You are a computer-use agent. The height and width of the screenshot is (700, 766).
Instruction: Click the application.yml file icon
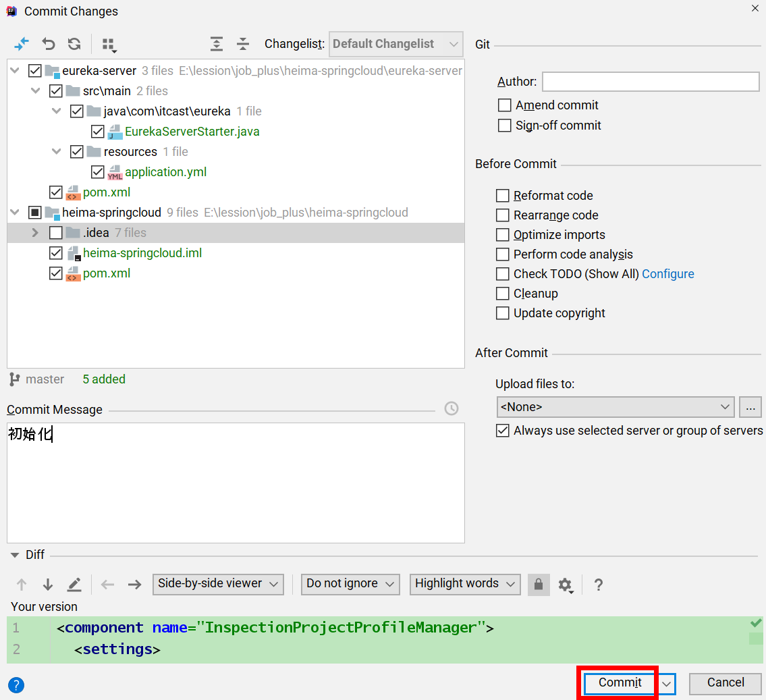[x=115, y=172]
